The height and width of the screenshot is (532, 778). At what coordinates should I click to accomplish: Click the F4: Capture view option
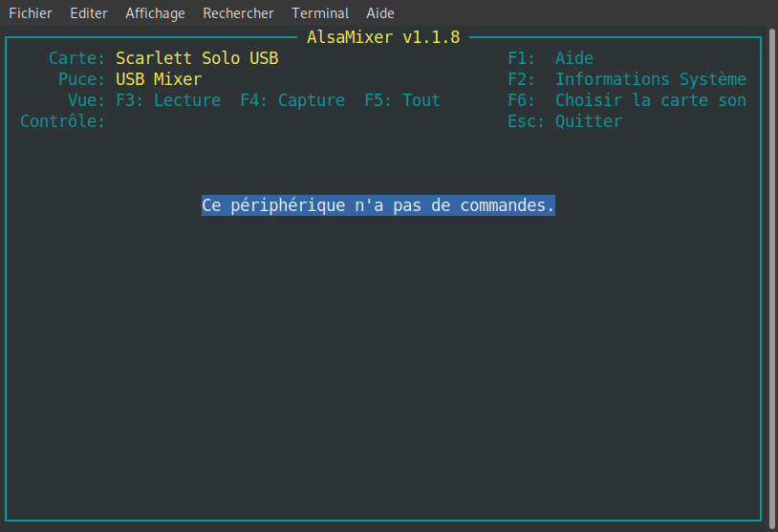[x=292, y=100]
